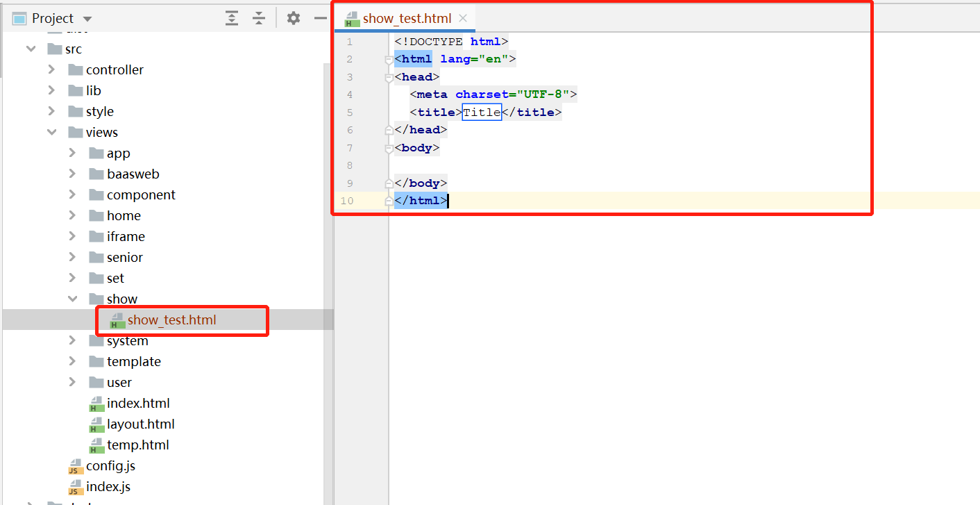The width and height of the screenshot is (980, 505).
Task: Click line number 5 in the editor gutter
Action: [350, 112]
